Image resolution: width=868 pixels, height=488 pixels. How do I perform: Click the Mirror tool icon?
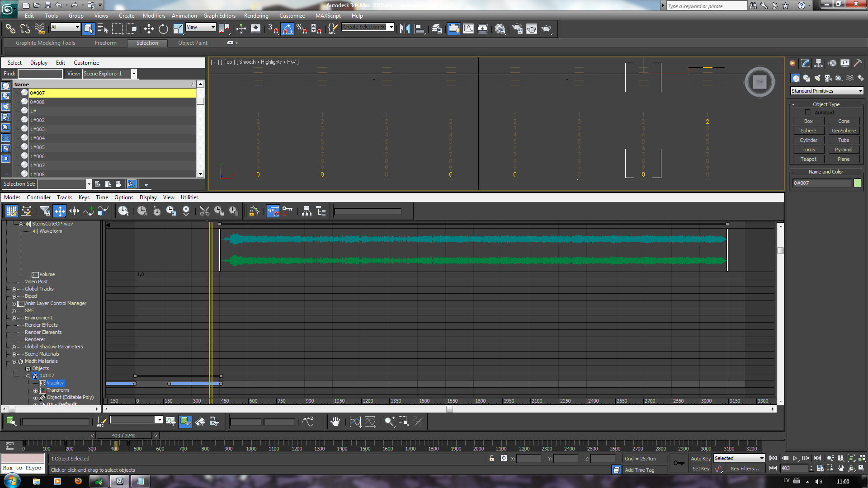(405, 29)
